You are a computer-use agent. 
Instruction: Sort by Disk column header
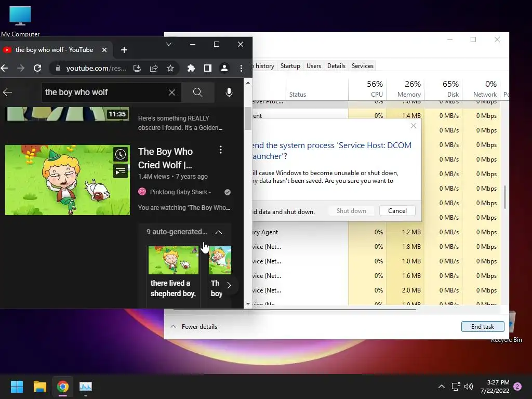click(444, 89)
